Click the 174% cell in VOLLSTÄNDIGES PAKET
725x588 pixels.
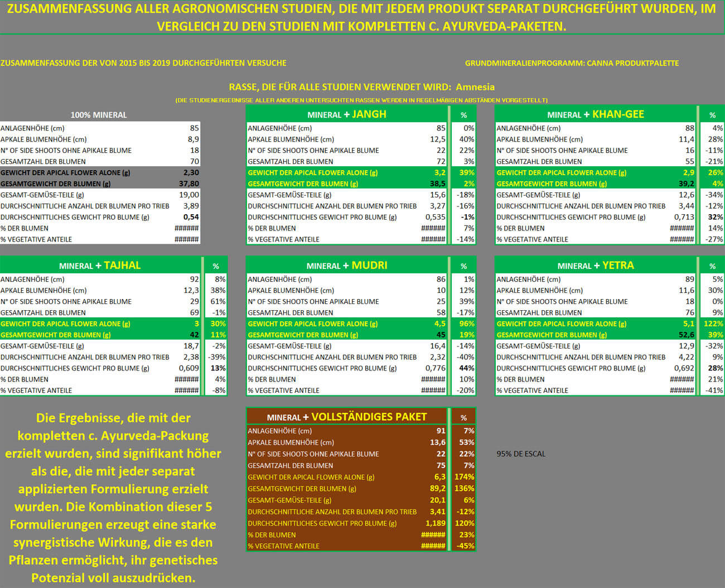pos(465,477)
